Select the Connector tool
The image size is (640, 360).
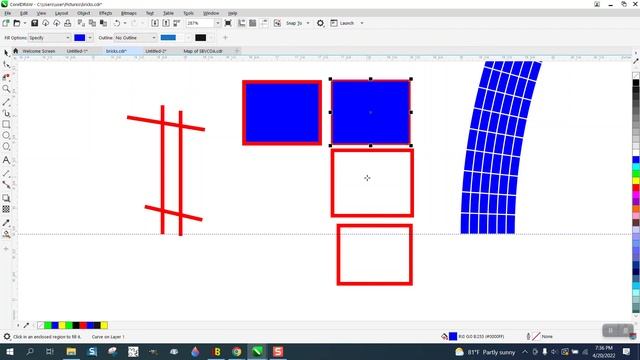6,185
